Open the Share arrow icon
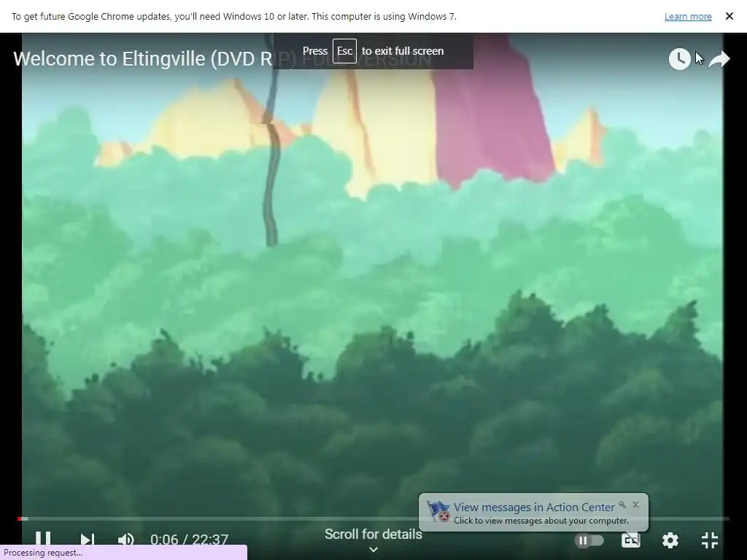Viewport: 747px width, 560px height. [719, 59]
